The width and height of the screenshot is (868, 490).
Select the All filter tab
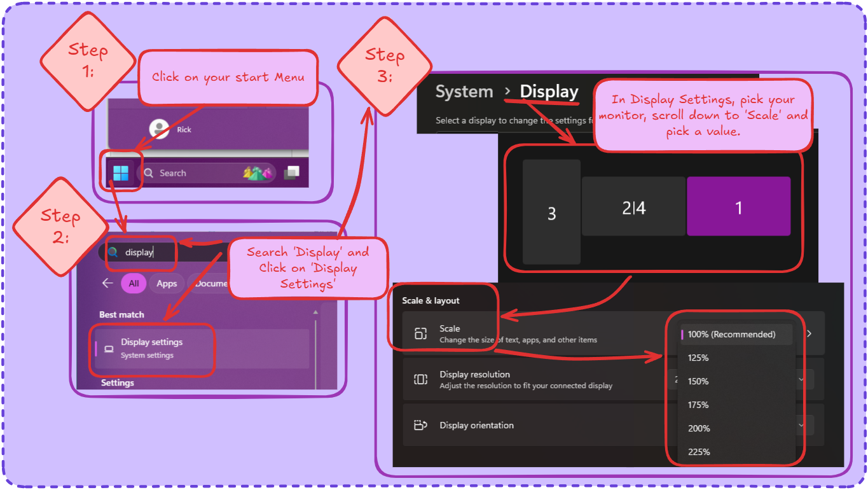click(134, 283)
